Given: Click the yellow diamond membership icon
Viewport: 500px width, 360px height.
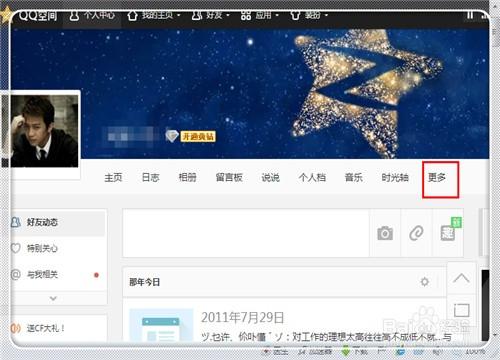Looking at the screenshot, I should [172, 136].
